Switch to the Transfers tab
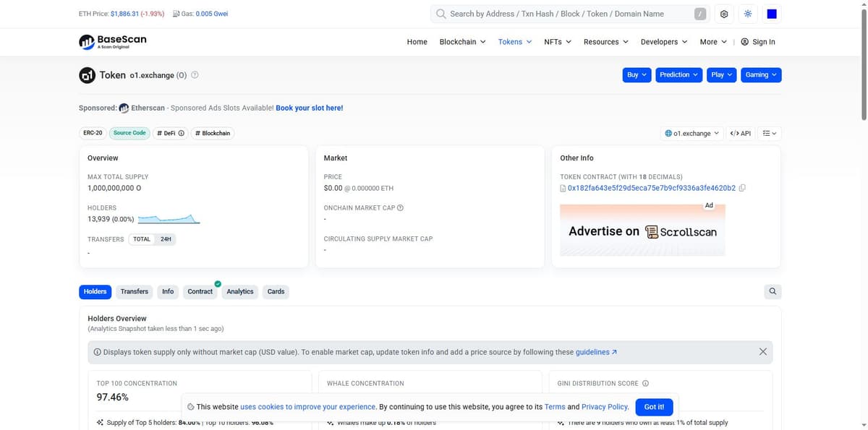 [135, 291]
